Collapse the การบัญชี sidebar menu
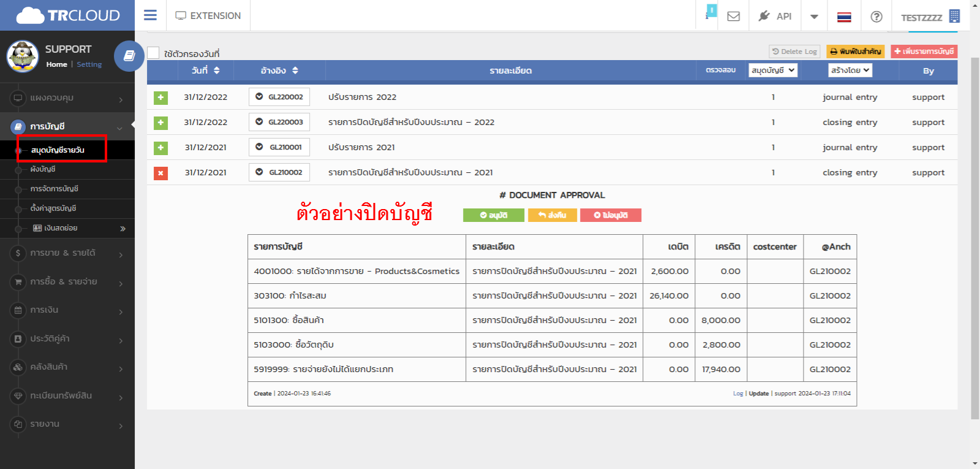The image size is (980, 469). tap(67, 126)
